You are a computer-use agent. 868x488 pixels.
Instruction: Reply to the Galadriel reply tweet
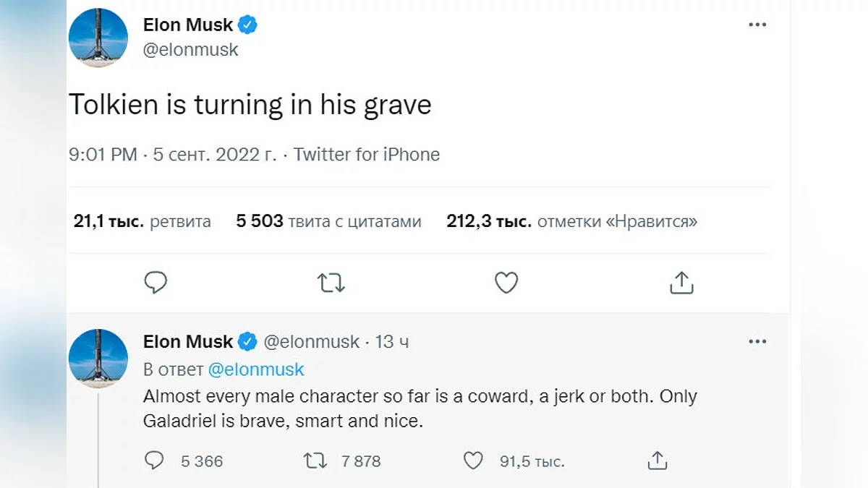[x=154, y=461]
